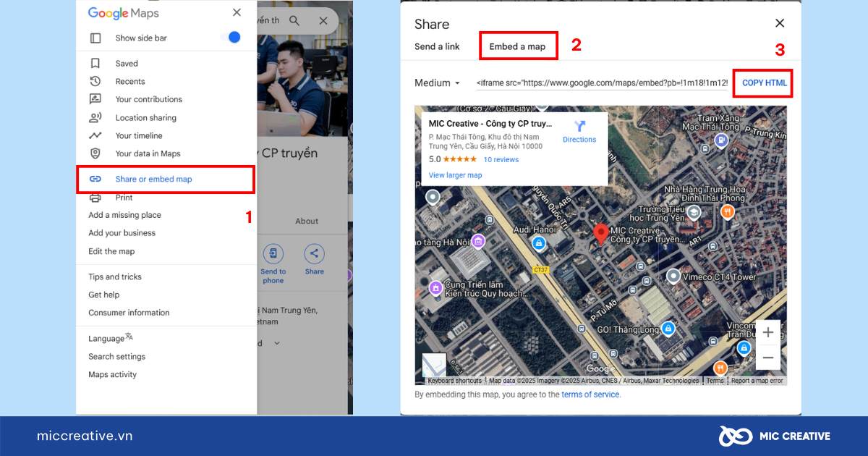The height and width of the screenshot is (456, 868).
Task: Switch to the About tab
Action: 307,221
